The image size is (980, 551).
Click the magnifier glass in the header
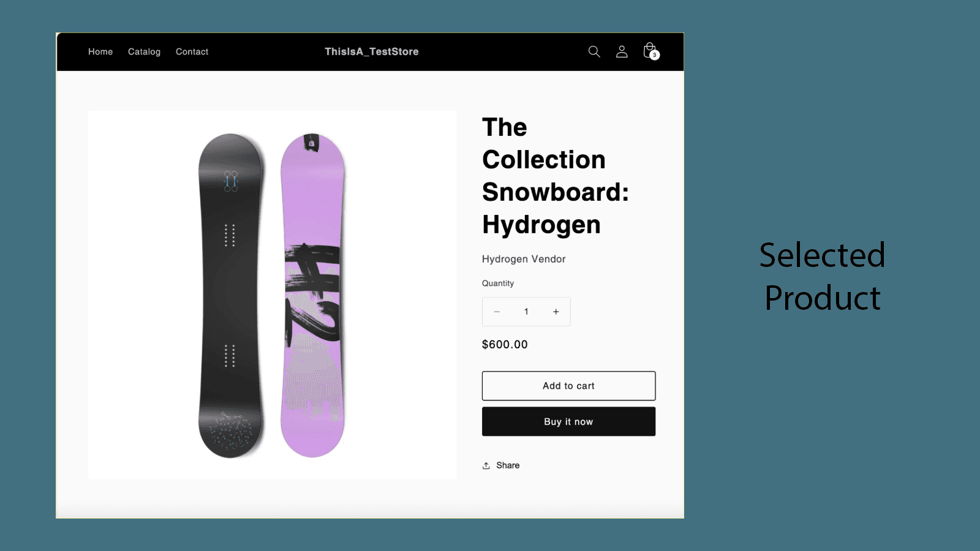[x=594, y=51]
